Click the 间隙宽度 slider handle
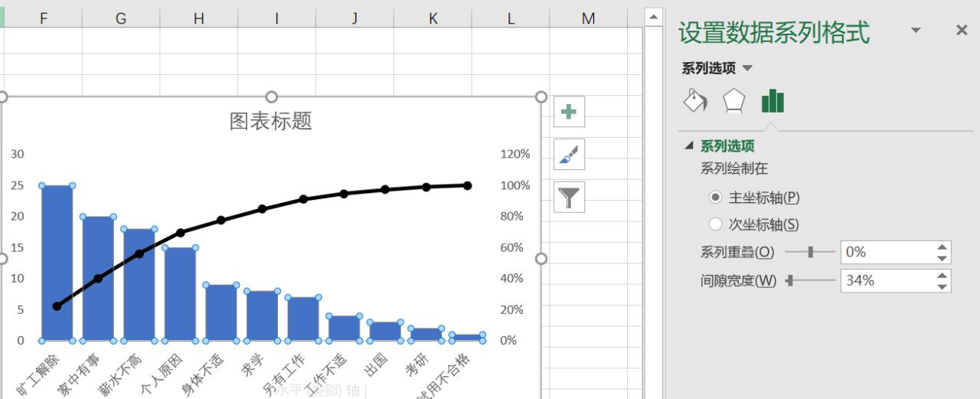Image resolution: width=980 pixels, height=399 pixels. click(x=789, y=281)
